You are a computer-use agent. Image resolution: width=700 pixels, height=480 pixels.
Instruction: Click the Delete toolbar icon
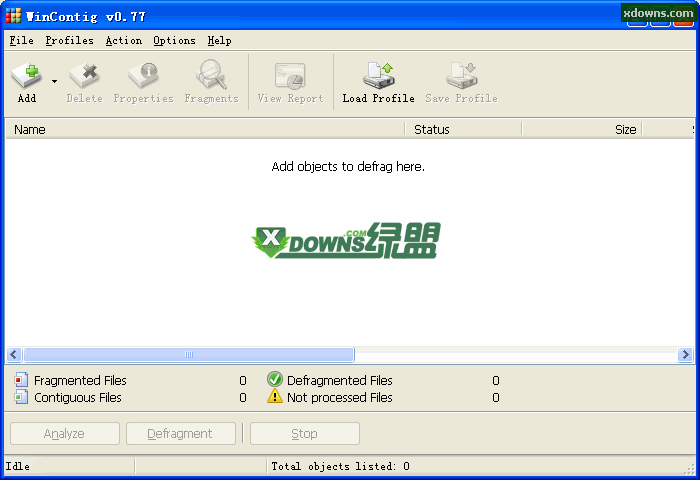pos(84,75)
